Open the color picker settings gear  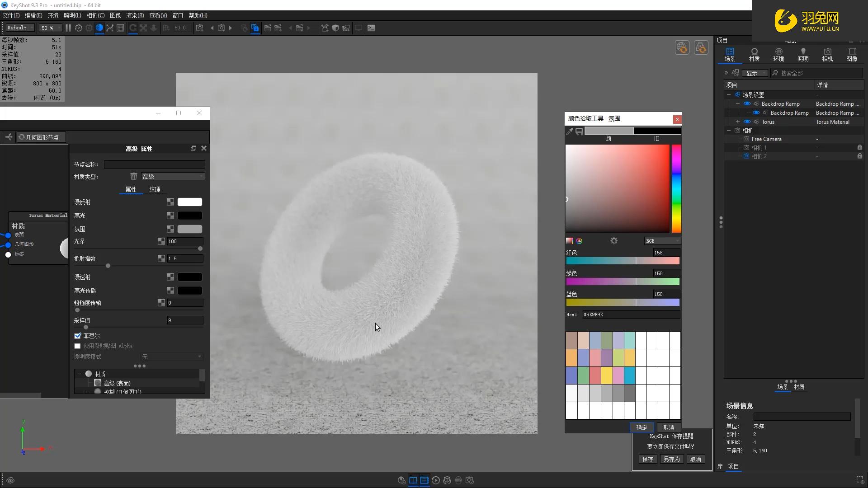[x=614, y=241]
